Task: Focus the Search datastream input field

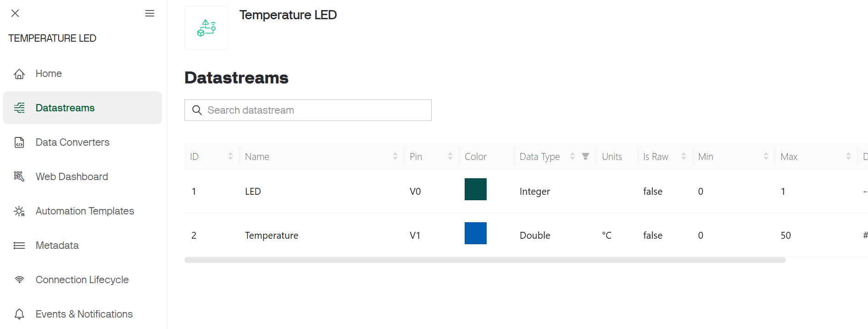Action: [316, 110]
